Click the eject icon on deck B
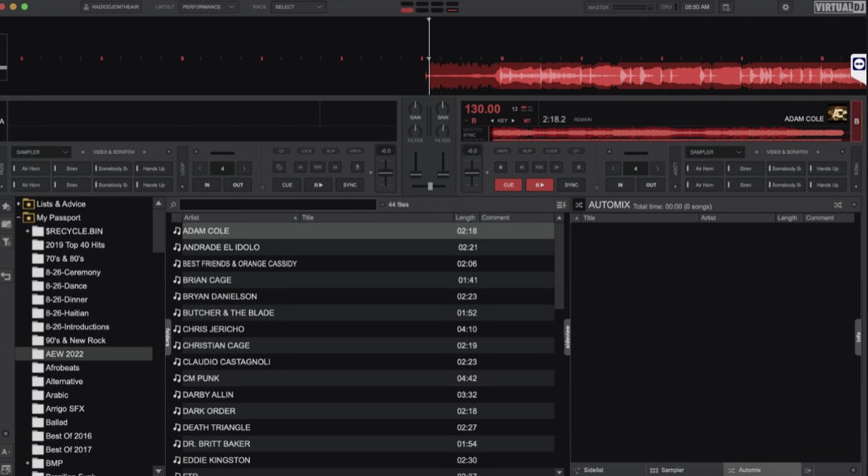The width and height of the screenshot is (868, 476). [x=578, y=167]
